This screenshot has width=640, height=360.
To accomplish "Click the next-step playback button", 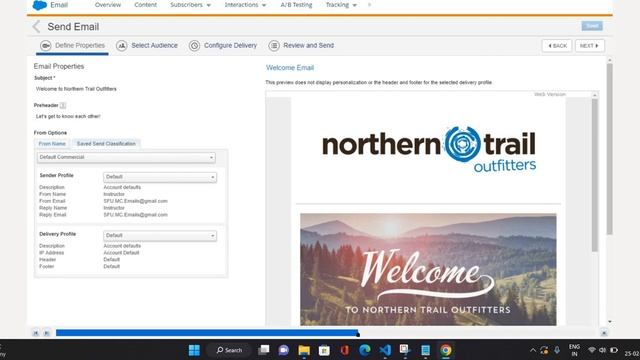I will click(x=47, y=333).
